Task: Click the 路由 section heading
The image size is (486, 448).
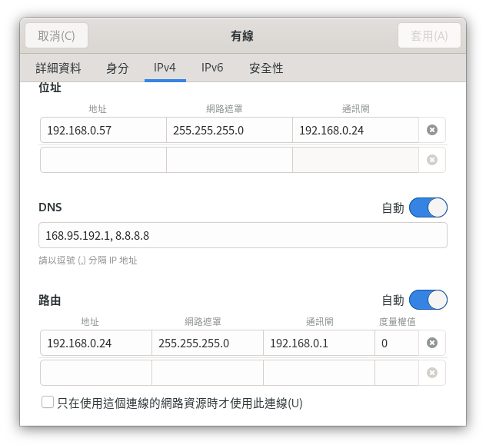Action: [x=49, y=300]
